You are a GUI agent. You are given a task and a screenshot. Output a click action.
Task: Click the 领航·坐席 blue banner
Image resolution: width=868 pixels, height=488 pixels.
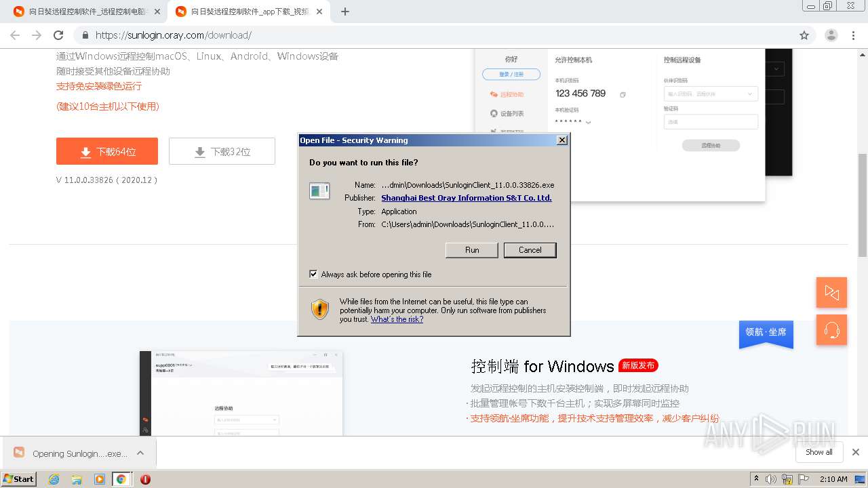pyautogui.click(x=766, y=333)
